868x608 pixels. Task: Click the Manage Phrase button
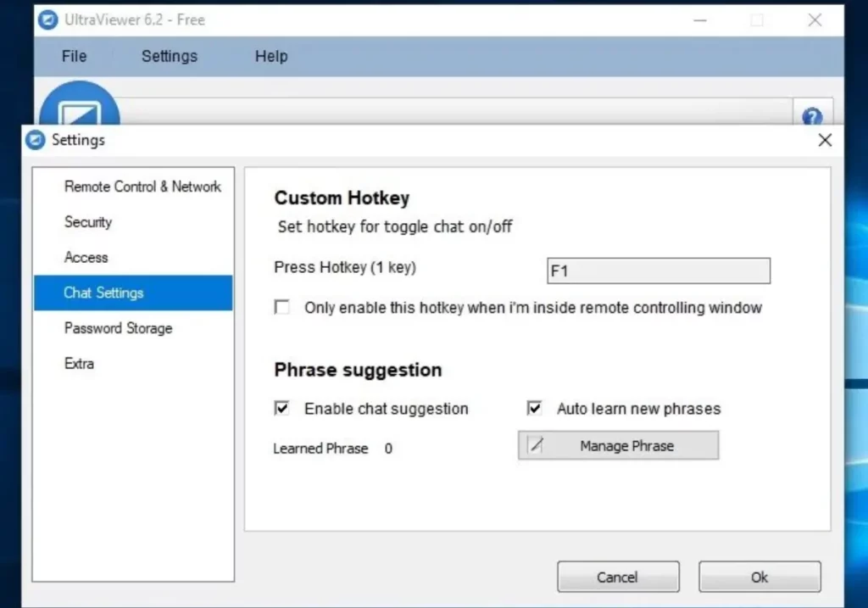(x=618, y=445)
